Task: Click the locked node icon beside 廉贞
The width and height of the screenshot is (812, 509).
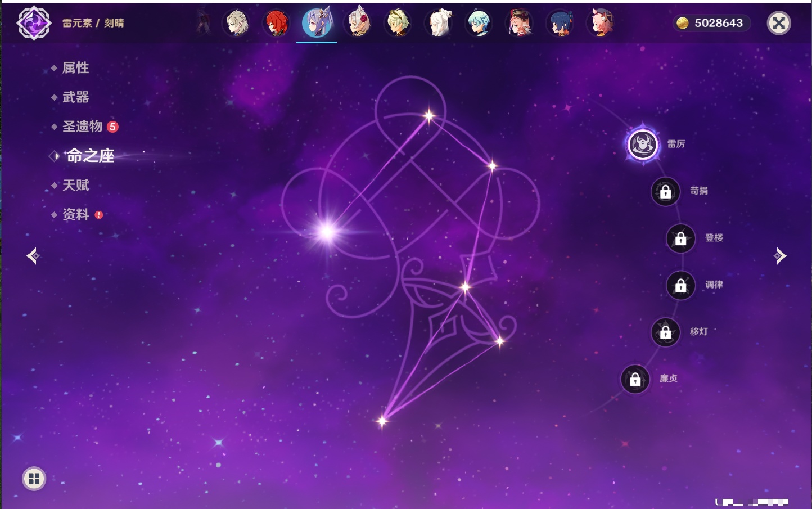Action: [635, 380]
